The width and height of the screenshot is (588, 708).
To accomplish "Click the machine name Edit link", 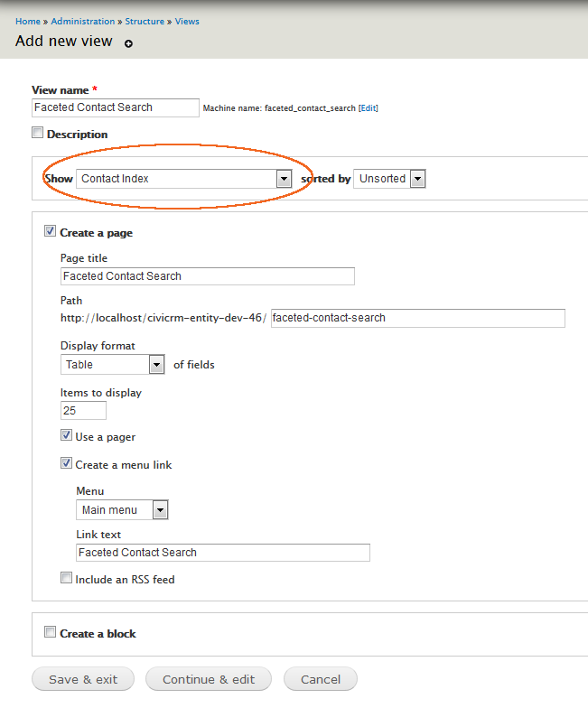I will point(369,108).
